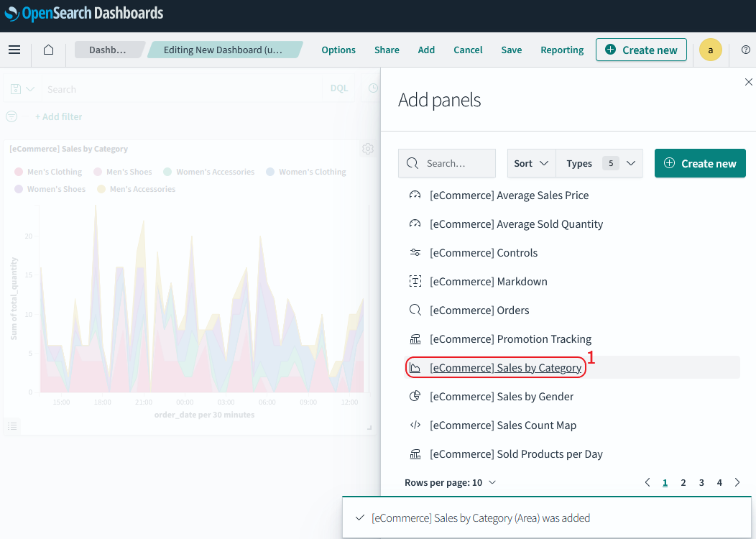The image size is (756, 539).
Task: Open the Options menu
Action: (x=338, y=50)
